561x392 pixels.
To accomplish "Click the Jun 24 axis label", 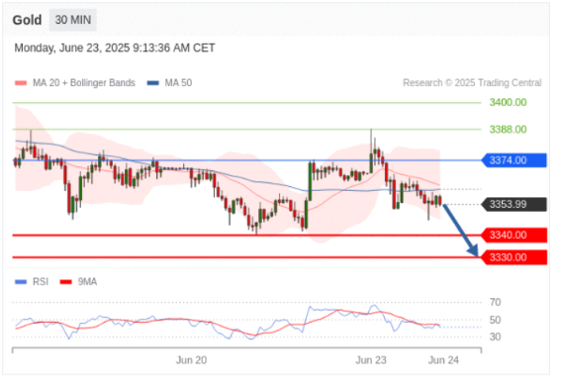I will pos(443,360).
